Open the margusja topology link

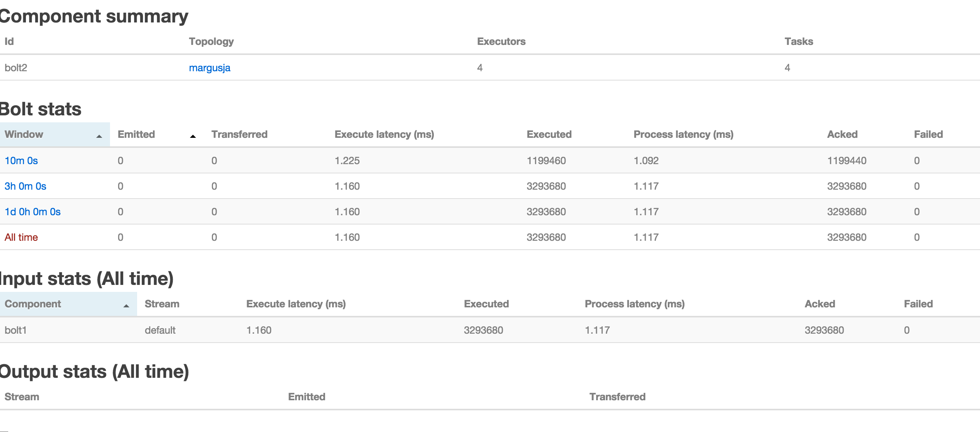click(210, 68)
